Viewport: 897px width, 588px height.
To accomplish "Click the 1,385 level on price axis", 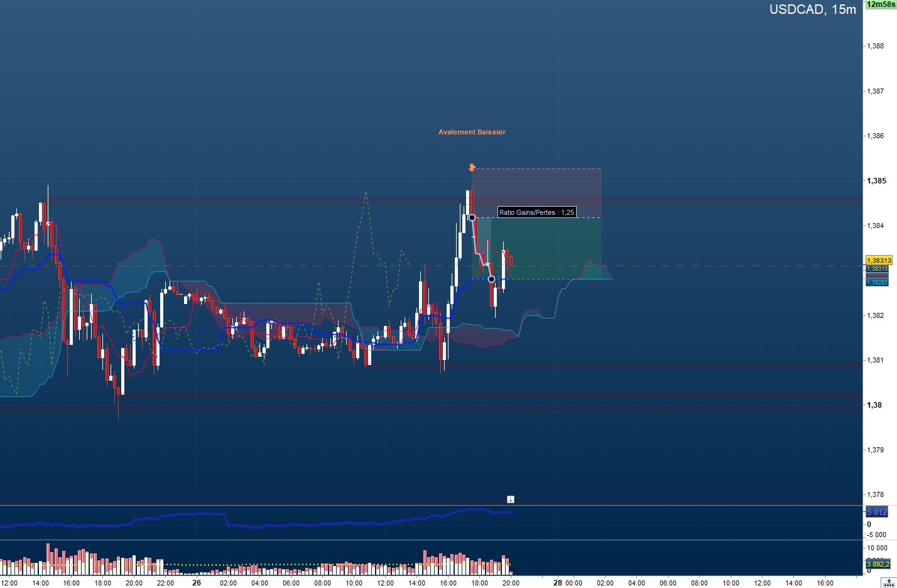I will tap(876, 181).
